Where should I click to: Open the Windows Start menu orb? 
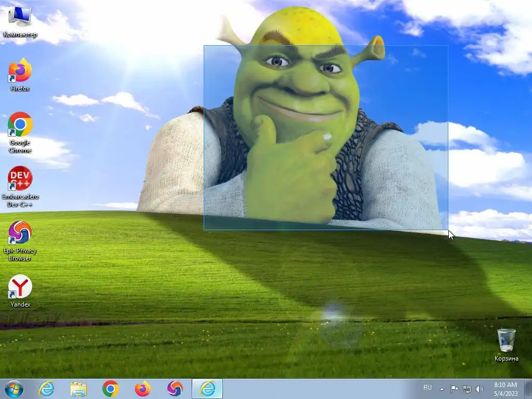[x=14, y=389]
